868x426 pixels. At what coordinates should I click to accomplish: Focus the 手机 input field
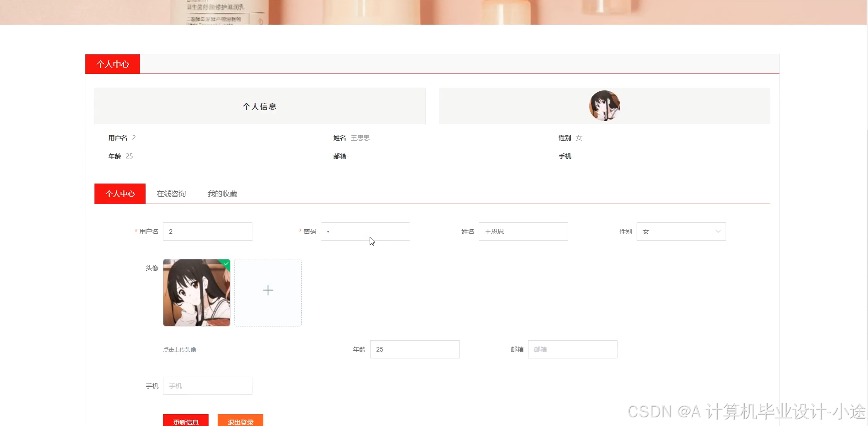[208, 386]
